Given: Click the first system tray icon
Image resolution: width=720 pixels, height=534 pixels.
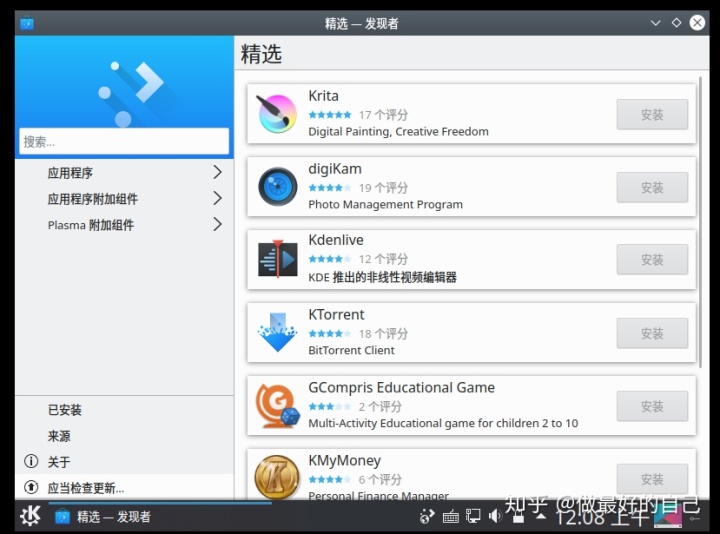Looking at the screenshot, I should point(427,516).
